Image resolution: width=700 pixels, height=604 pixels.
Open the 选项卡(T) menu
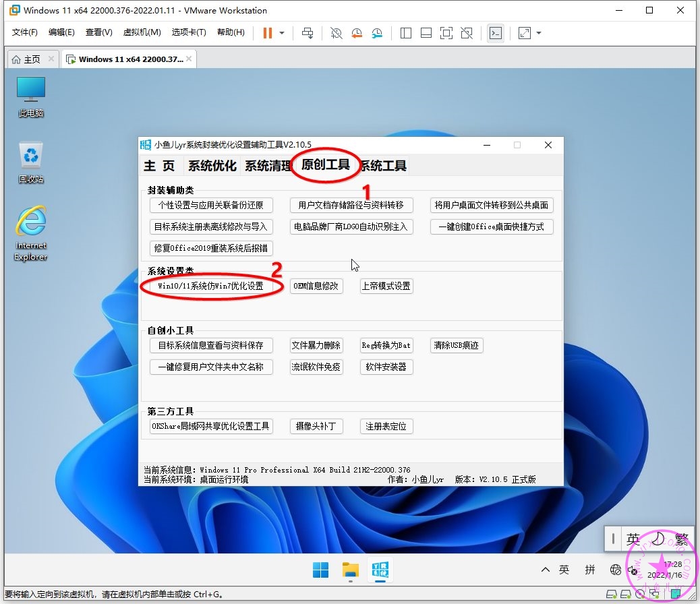point(189,32)
